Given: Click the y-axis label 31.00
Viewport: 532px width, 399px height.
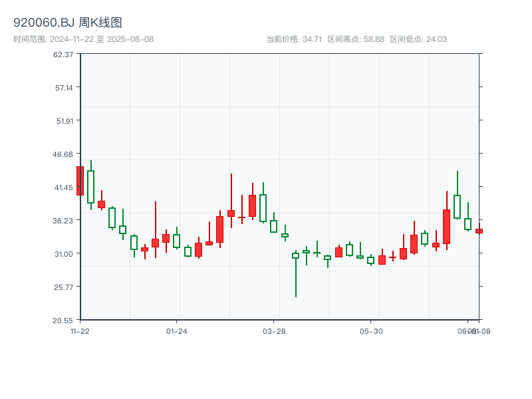Looking at the screenshot, I should pyautogui.click(x=64, y=254).
